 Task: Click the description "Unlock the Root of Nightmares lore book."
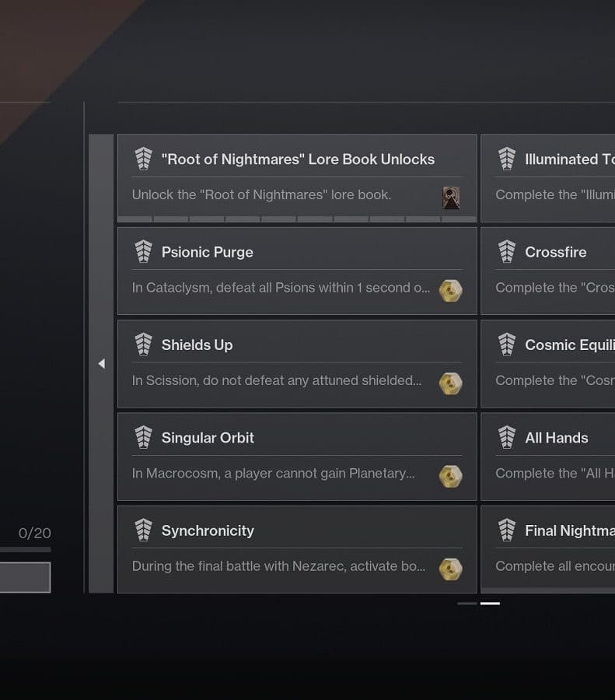coord(261,194)
